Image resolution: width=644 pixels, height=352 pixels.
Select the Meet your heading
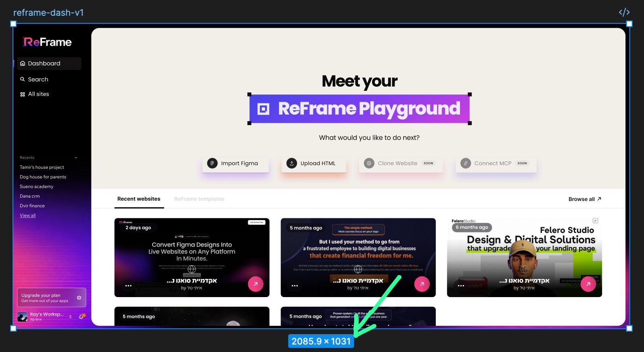360,82
